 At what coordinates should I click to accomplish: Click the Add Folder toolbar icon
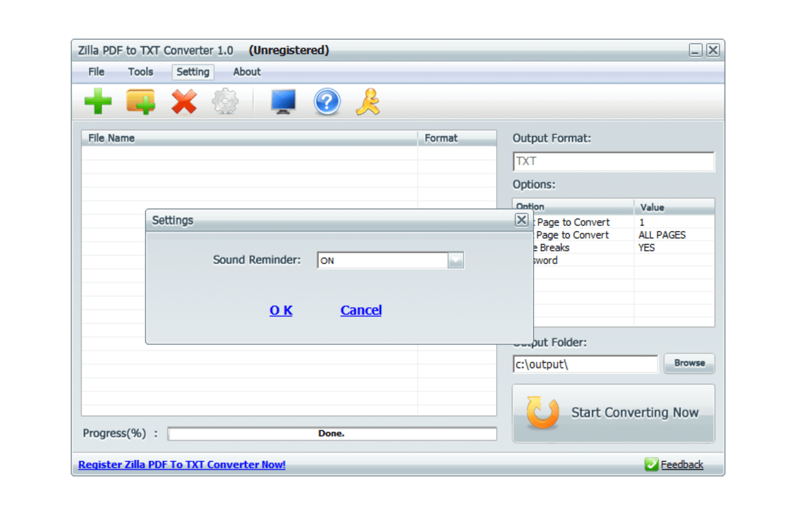coord(141,102)
